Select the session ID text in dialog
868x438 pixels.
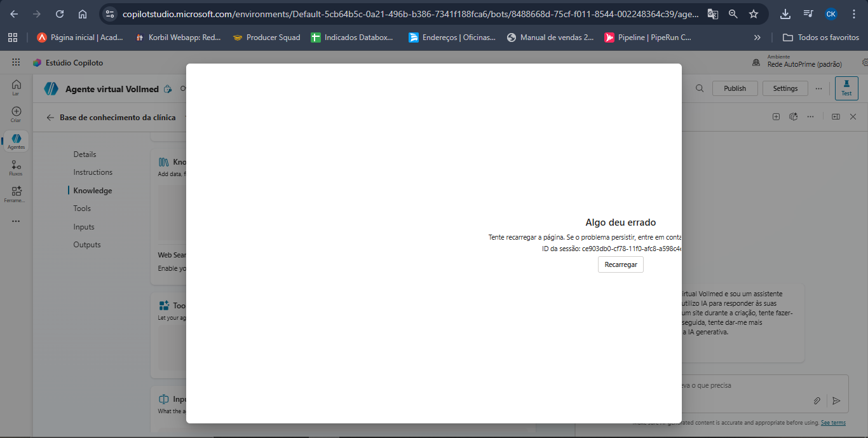[x=612, y=249]
